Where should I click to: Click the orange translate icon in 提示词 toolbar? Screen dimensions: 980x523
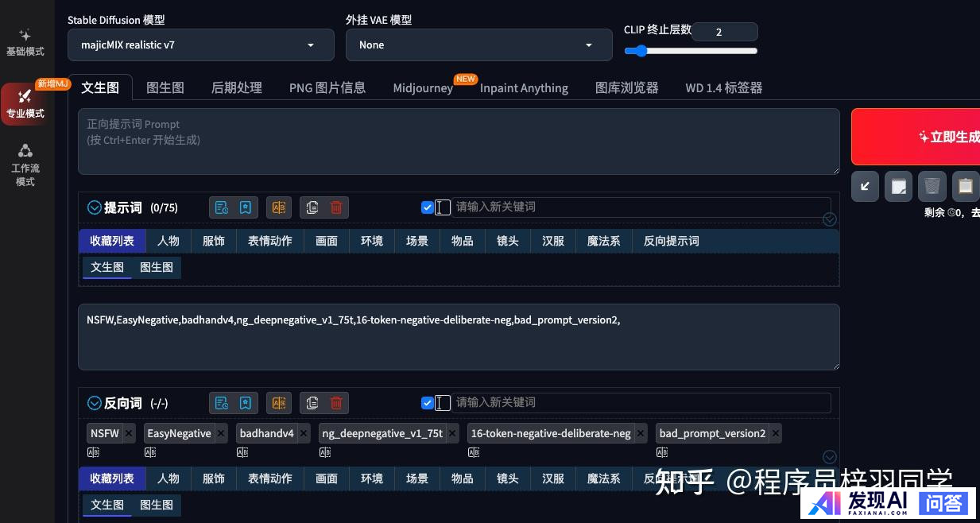pyautogui.click(x=279, y=207)
